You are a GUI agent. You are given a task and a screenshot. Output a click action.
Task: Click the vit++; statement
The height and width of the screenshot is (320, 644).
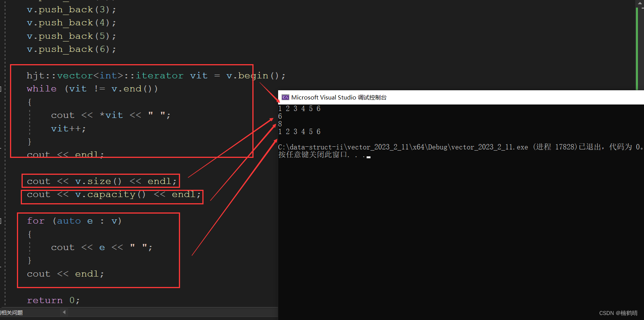68,129
